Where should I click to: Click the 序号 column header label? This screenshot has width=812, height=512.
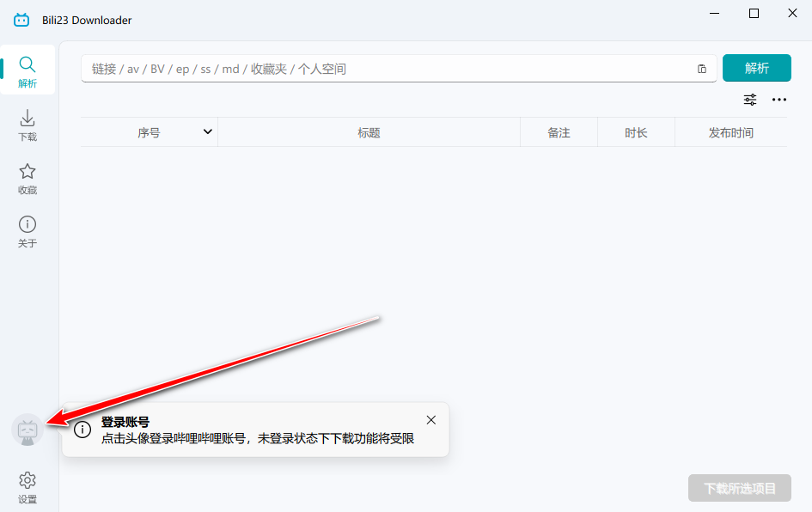coord(149,132)
